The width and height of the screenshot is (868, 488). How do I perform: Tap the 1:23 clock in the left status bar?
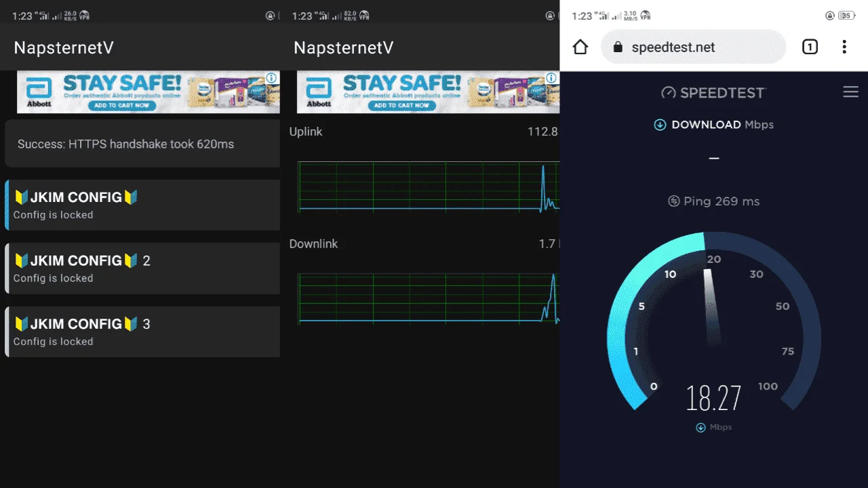click(x=22, y=16)
